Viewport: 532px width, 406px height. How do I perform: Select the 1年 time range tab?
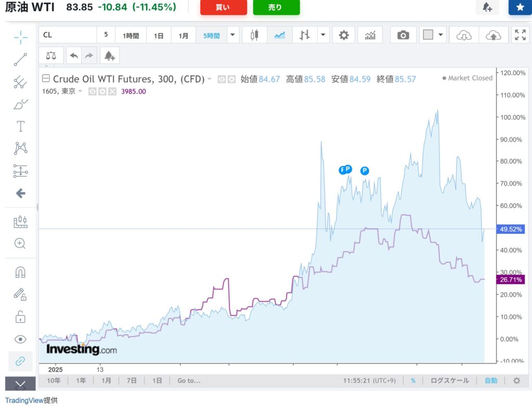81,381
